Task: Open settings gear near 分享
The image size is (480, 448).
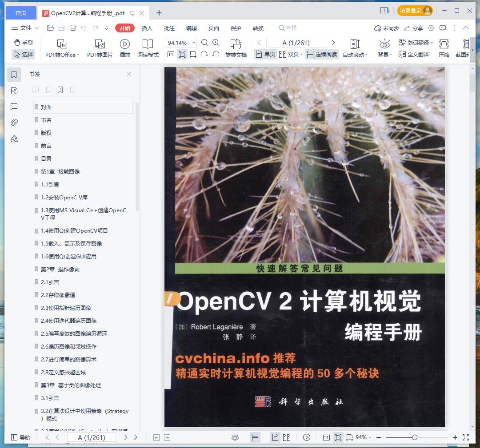Action: (x=431, y=28)
